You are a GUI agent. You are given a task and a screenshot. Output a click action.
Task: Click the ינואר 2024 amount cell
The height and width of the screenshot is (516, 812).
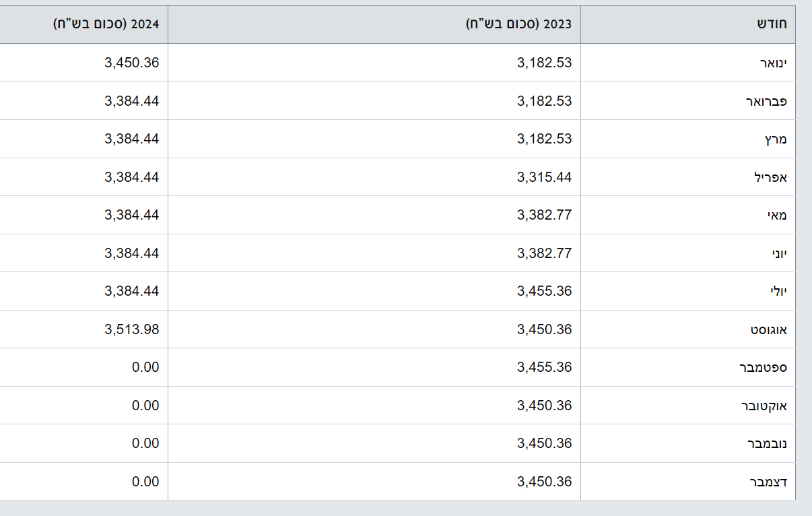click(132, 63)
